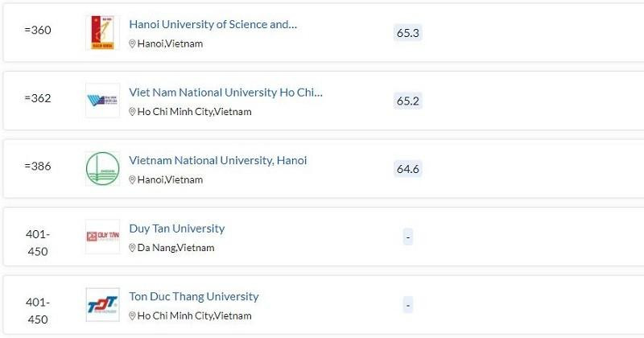Screen dimensions: 644x338
Task: Click Vietnam National University Hanoi green logo
Action: pyautogui.click(x=102, y=169)
